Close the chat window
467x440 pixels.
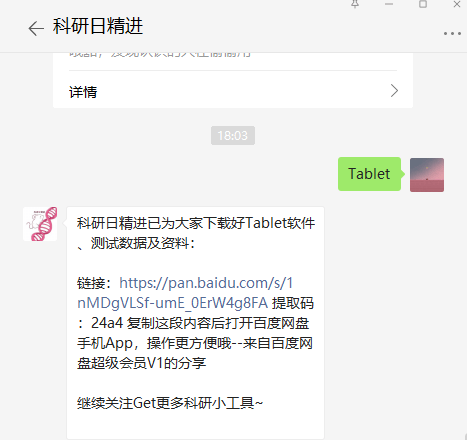point(457,4)
